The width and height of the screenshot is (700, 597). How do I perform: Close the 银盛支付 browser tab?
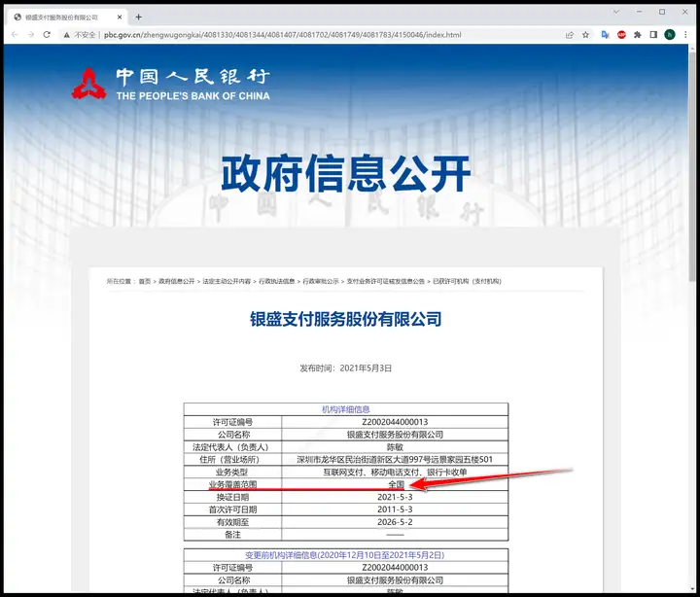[x=120, y=17]
